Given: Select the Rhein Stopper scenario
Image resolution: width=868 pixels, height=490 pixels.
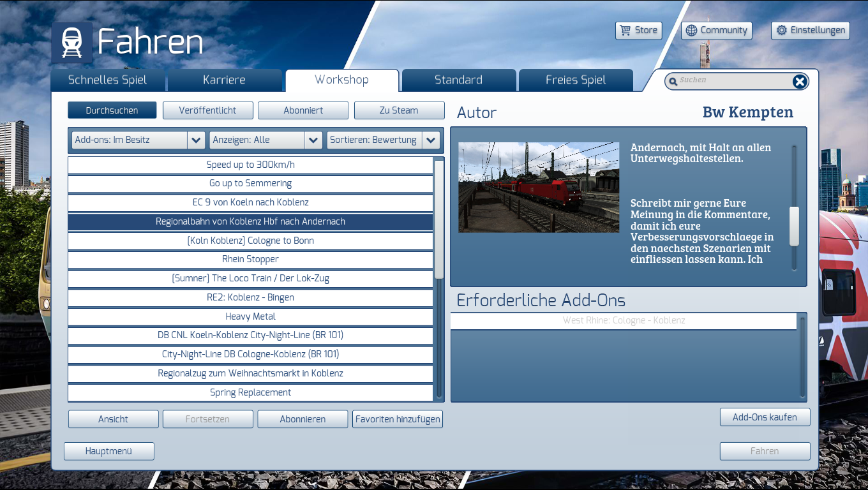Looking at the screenshot, I should 250,260.
